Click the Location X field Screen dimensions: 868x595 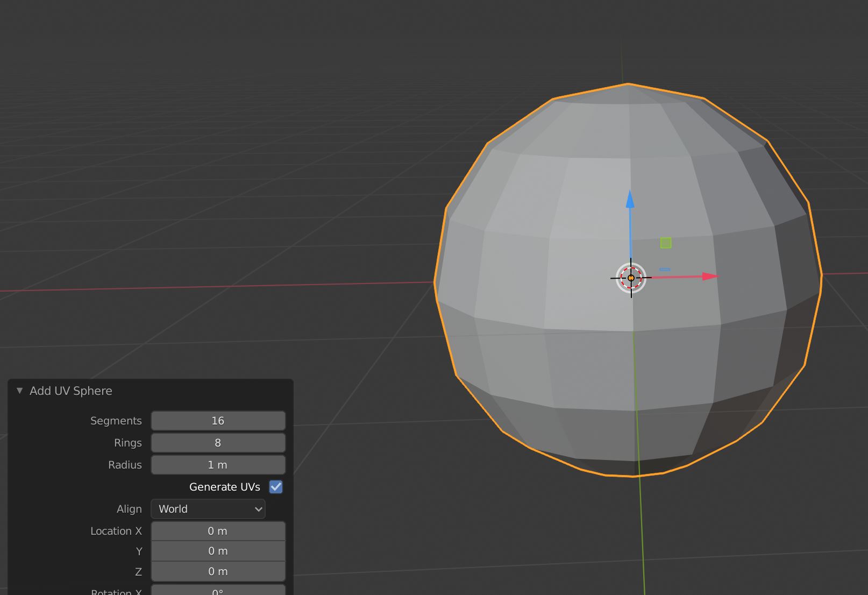click(218, 531)
